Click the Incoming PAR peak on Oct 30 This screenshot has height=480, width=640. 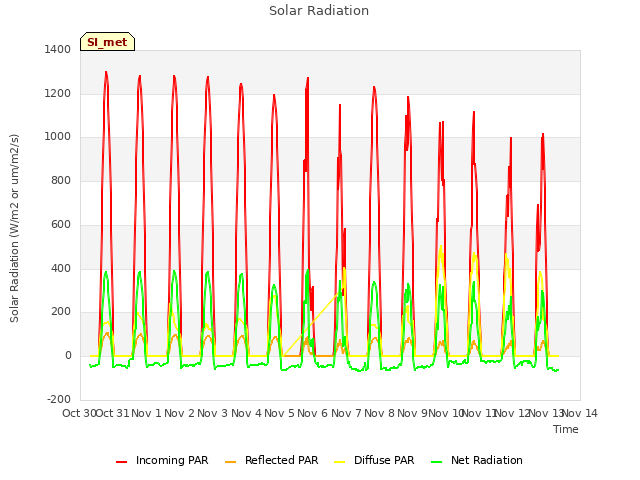pos(106,73)
